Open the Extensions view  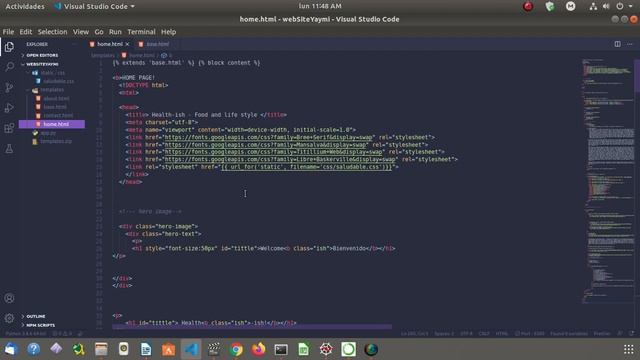9,128
